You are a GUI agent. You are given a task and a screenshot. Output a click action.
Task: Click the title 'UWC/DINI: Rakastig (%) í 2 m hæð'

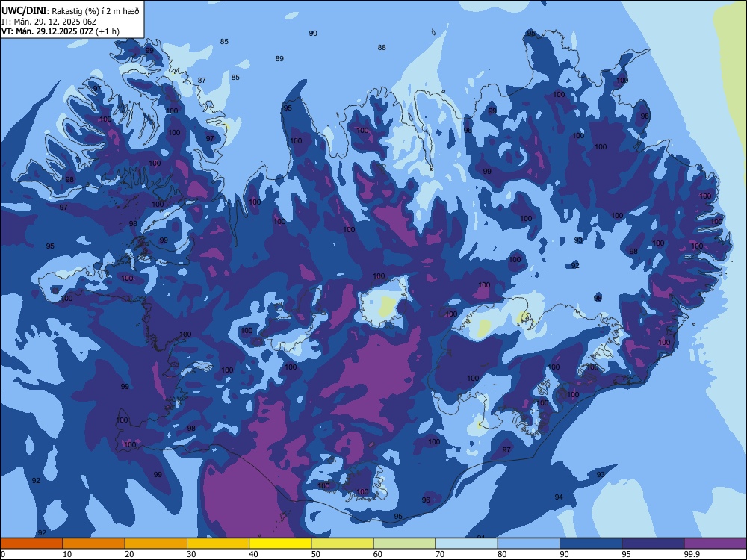70,11
